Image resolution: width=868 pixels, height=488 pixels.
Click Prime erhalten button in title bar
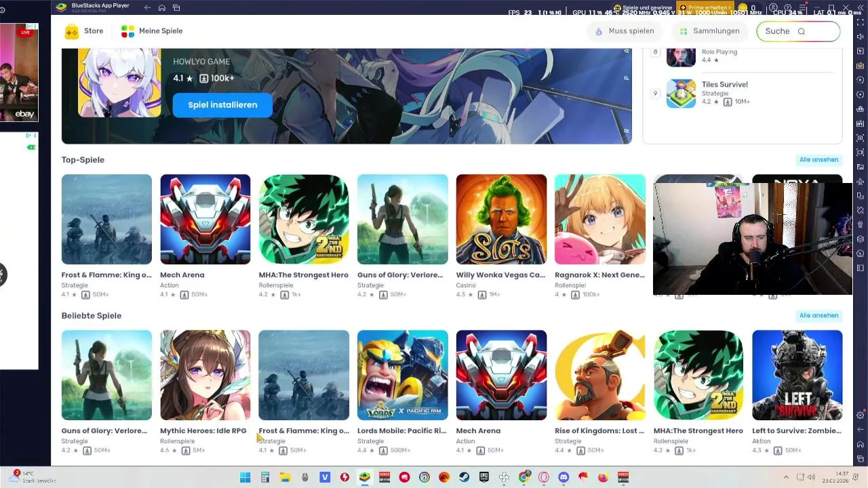(x=706, y=7)
